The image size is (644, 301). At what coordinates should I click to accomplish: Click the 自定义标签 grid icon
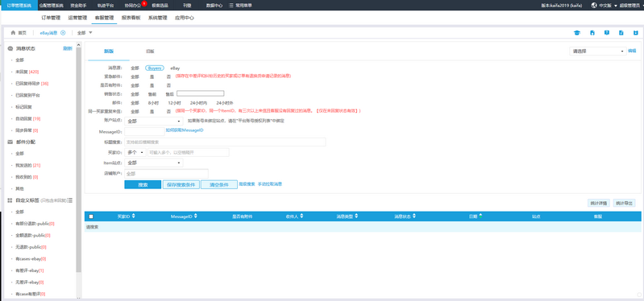10,200
